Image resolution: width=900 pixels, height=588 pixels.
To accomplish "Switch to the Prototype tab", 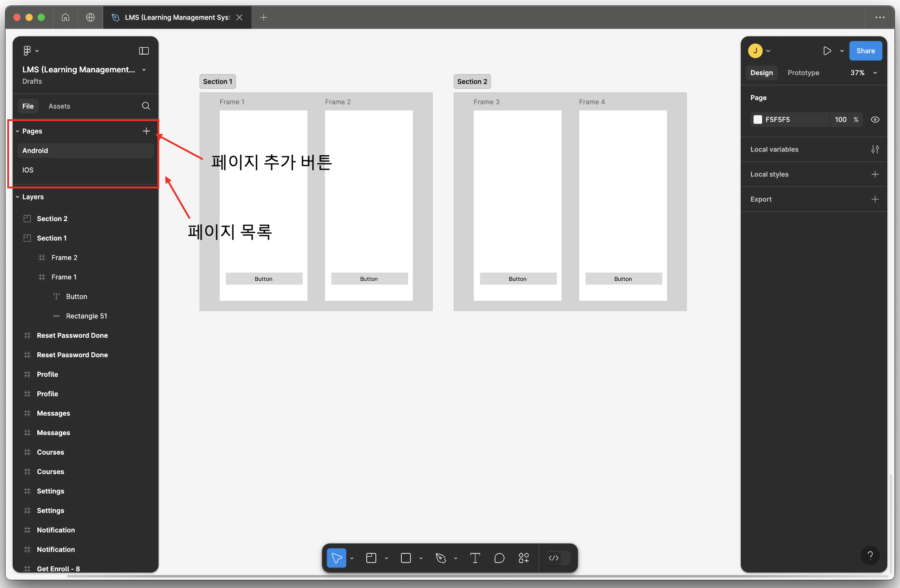I will [803, 73].
